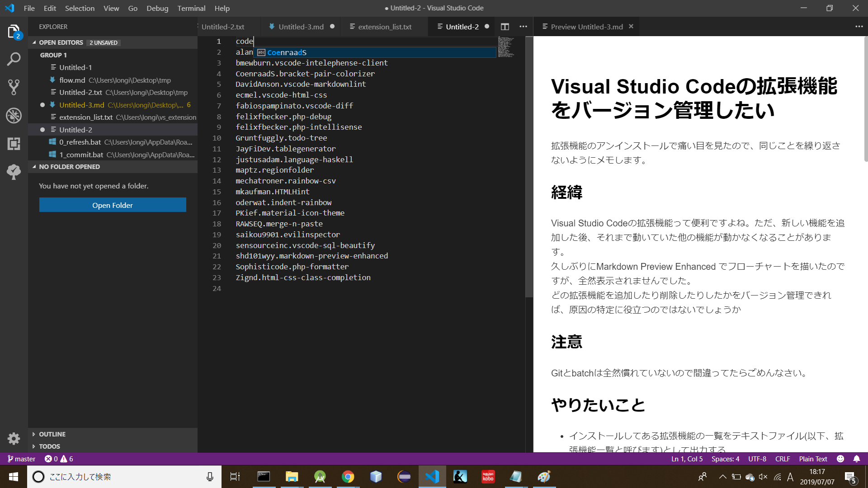Click the disabled Debug icon in activity bar

[x=14, y=116]
